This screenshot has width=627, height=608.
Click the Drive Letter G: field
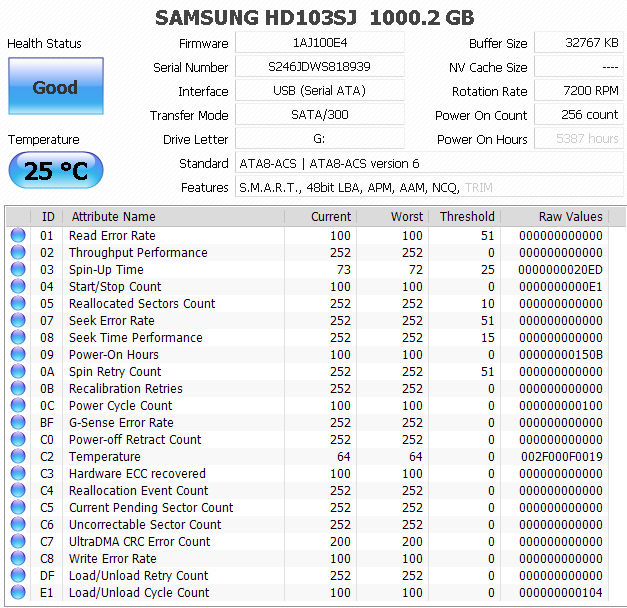pyautogui.click(x=320, y=138)
